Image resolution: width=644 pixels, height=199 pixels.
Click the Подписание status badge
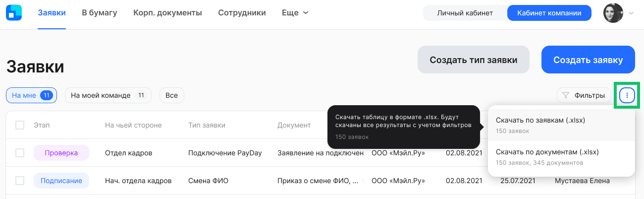pyautogui.click(x=61, y=181)
